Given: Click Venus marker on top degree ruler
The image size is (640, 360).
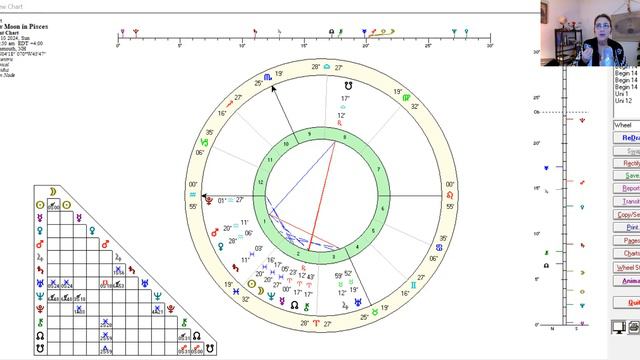Looking at the screenshot, I should (x=466, y=32).
